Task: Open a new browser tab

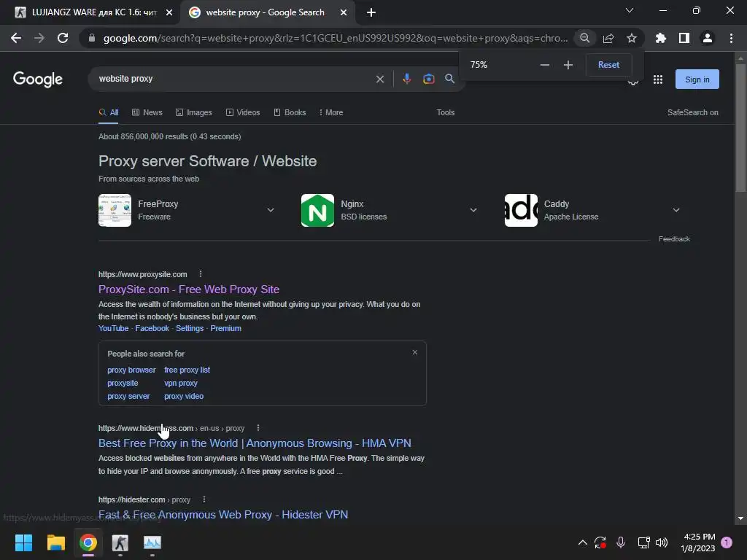Action: pos(371,12)
